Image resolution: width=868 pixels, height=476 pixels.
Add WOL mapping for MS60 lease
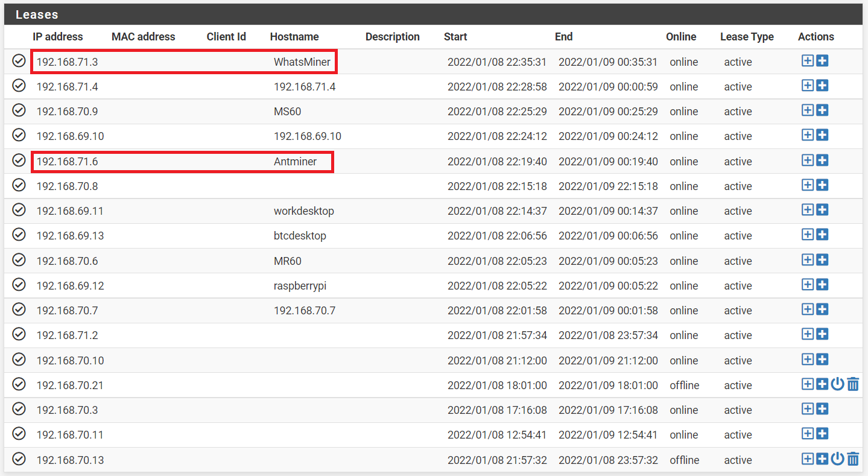(822, 110)
